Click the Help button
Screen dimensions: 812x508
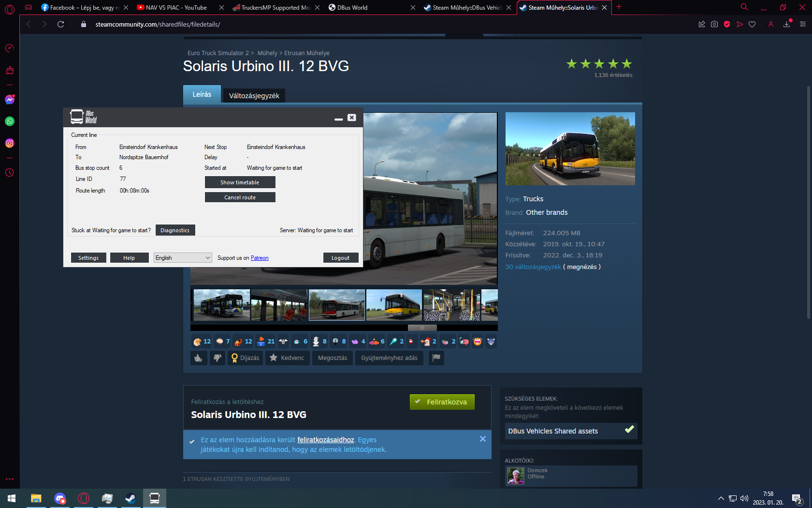coord(129,258)
